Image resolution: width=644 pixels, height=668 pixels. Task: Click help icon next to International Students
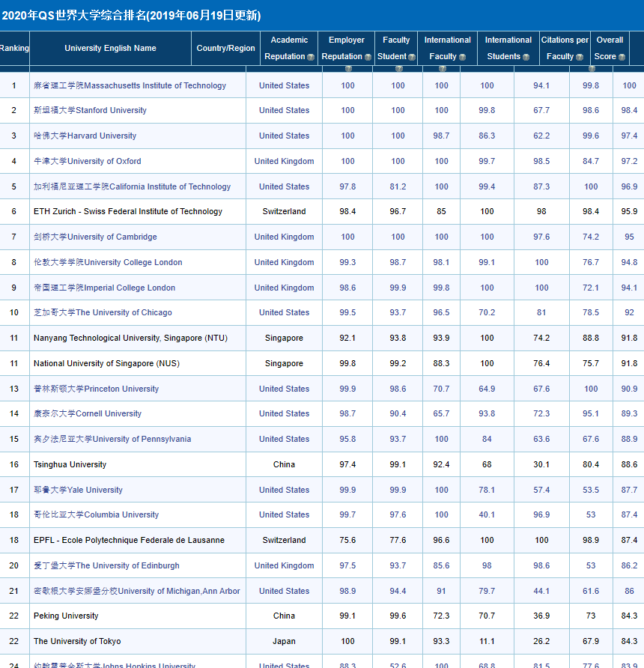coord(526,57)
